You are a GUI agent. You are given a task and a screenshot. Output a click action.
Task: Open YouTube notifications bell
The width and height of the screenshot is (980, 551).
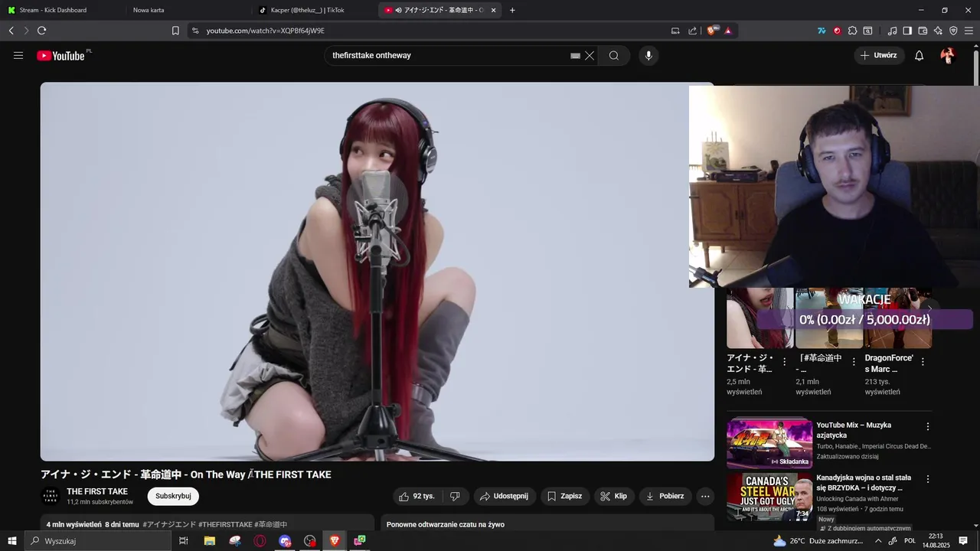tap(920, 55)
